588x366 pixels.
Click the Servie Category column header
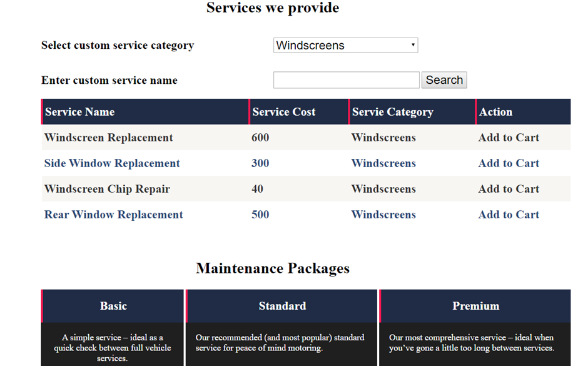pyautogui.click(x=392, y=112)
